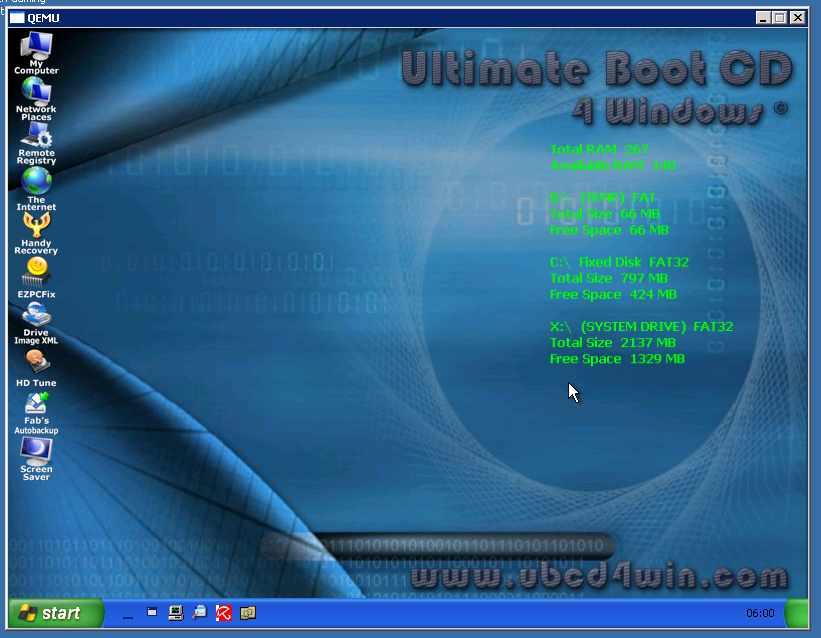The image size is (821, 638).
Task: Click the 'Available RAM 140' text
Action: point(613,166)
